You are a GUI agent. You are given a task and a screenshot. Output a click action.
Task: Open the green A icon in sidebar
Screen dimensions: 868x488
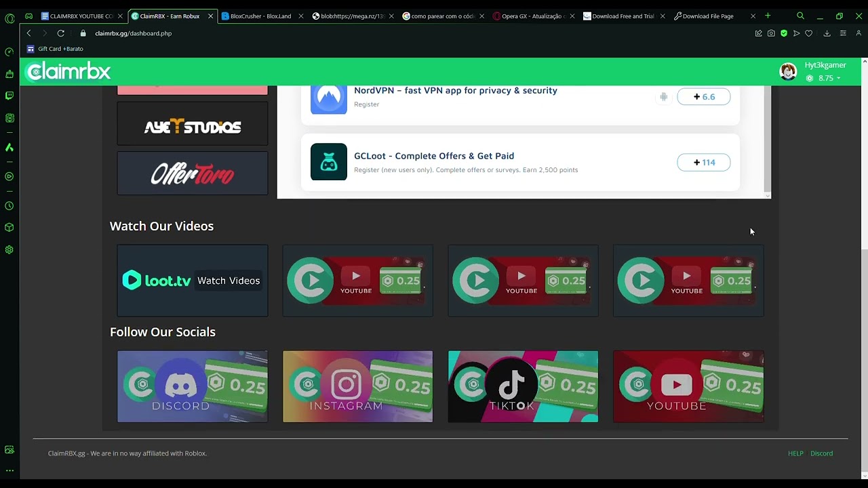click(9, 147)
